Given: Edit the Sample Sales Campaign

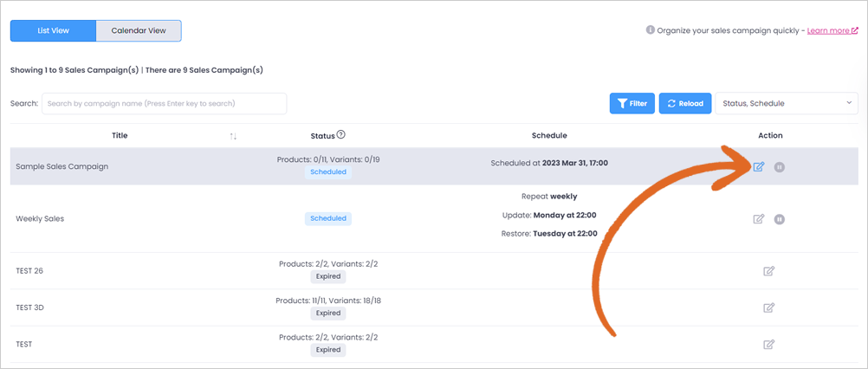Looking at the screenshot, I should point(758,166).
